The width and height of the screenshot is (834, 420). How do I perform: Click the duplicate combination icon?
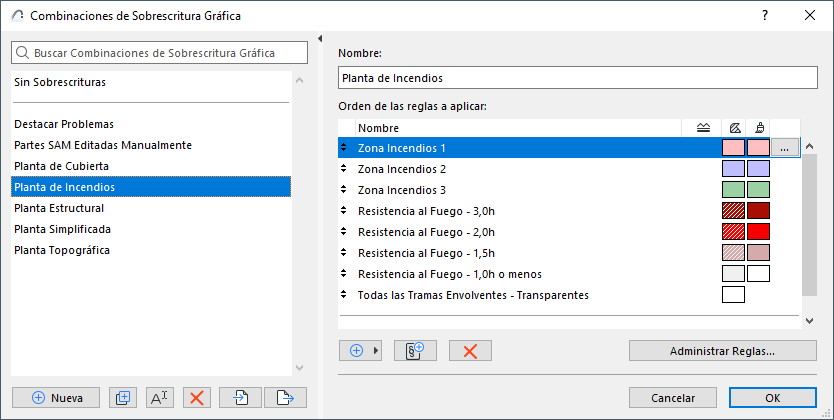point(123,397)
